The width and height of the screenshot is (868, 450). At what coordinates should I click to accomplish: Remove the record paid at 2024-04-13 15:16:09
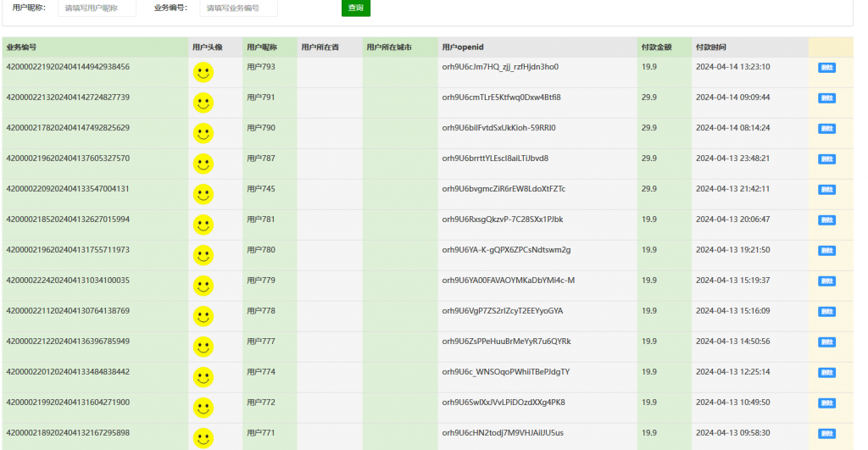click(x=826, y=312)
